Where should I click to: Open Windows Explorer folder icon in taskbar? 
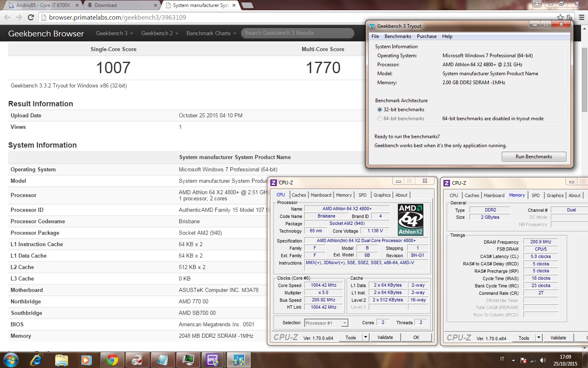(62, 360)
